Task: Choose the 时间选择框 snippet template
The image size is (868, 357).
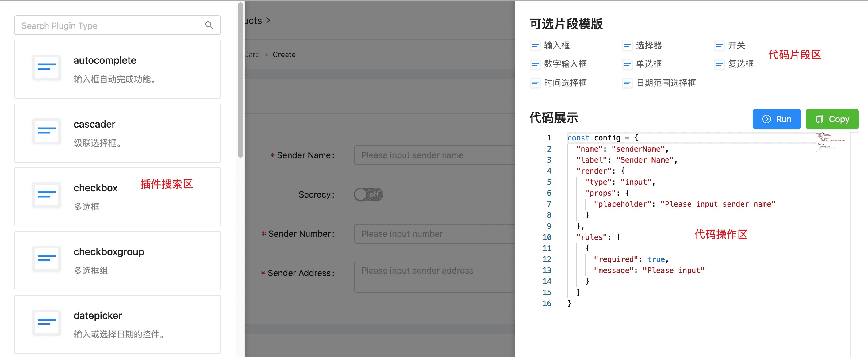Action: tap(565, 83)
